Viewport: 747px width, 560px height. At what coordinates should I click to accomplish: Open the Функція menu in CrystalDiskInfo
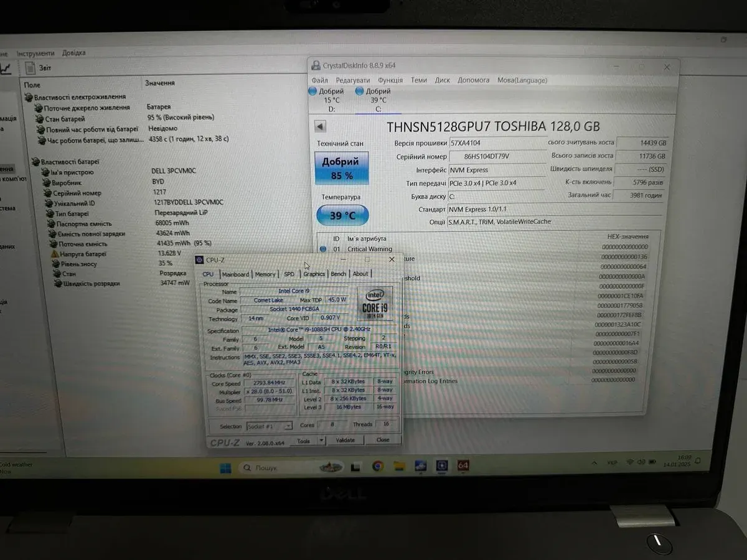[390, 80]
